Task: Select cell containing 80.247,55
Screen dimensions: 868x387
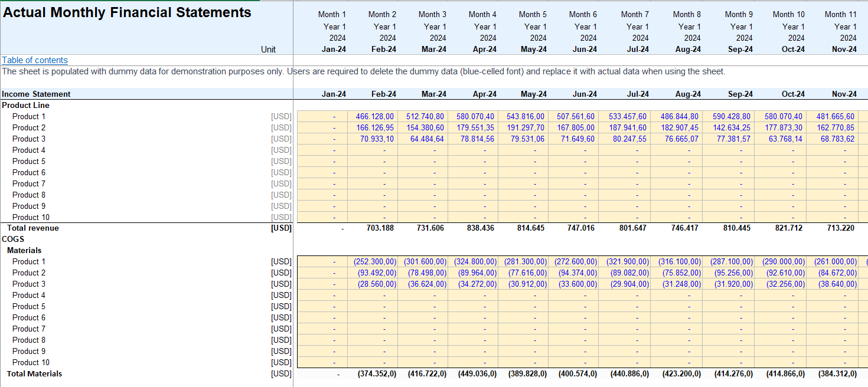Action: (625, 139)
